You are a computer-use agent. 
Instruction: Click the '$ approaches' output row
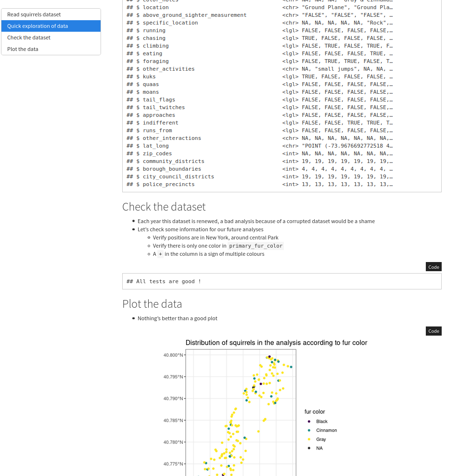click(260, 115)
